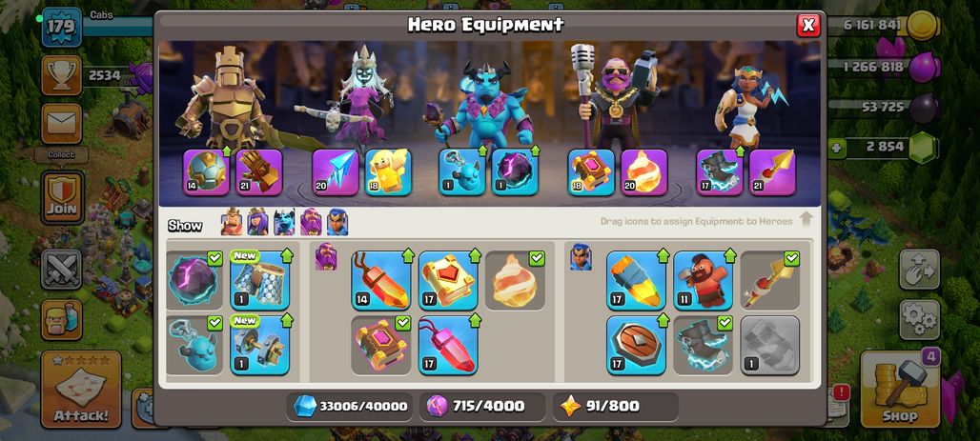Open the Archer Queen's Frozen Arrow slot
The height and width of the screenshot is (441, 980).
point(336,172)
